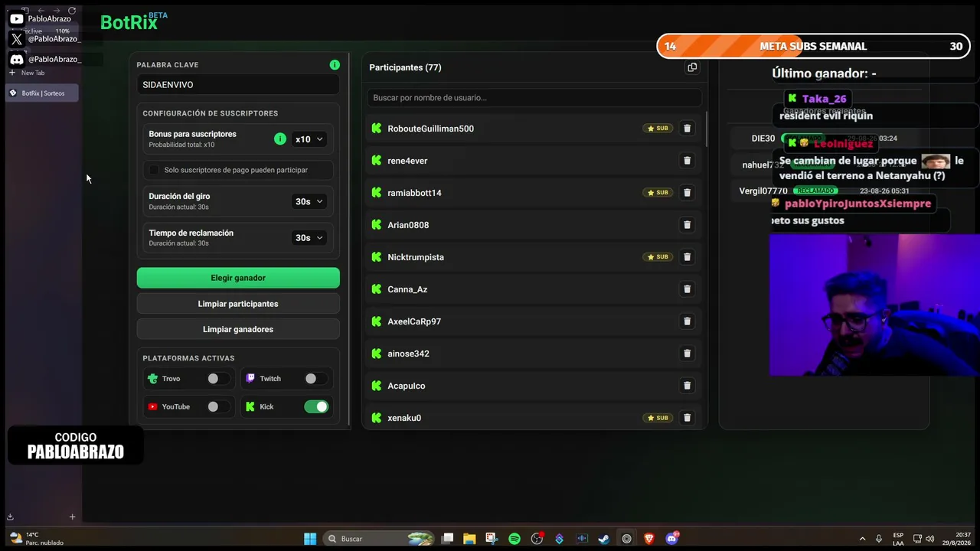Open browser downloads icon in sidebar bottom
This screenshot has height=551, width=980.
pos(11,517)
